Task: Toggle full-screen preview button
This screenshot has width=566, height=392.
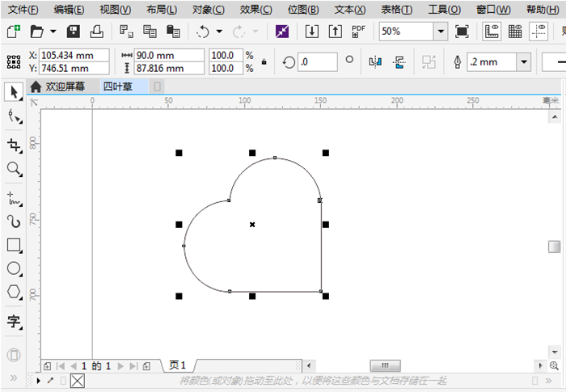Action: (x=462, y=32)
